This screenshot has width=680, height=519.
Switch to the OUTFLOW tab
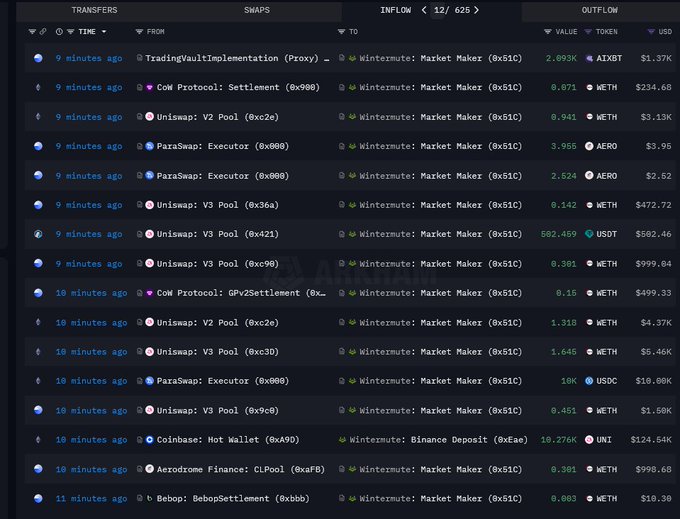[599, 10]
